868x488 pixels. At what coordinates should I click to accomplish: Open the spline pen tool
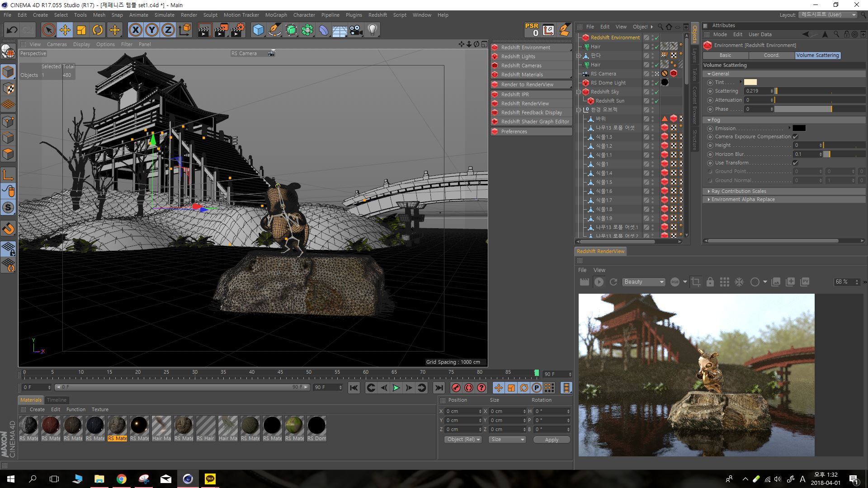[274, 30]
